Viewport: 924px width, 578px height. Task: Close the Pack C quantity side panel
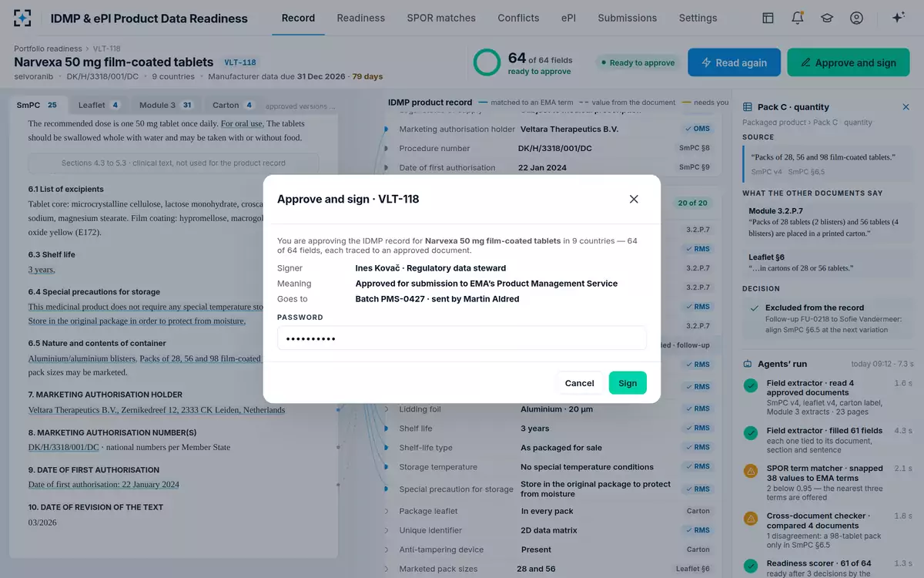(906, 107)
